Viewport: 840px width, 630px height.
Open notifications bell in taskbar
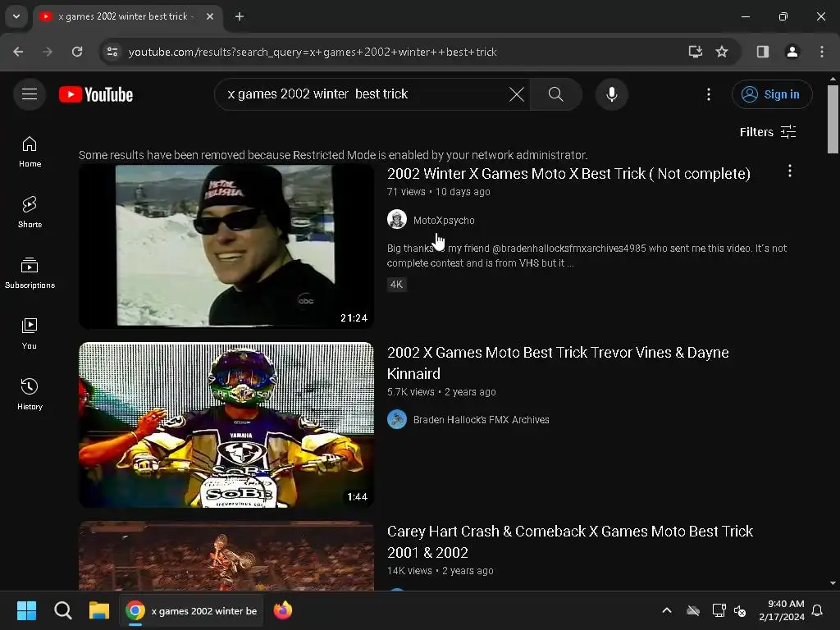[x=817, y=610]
